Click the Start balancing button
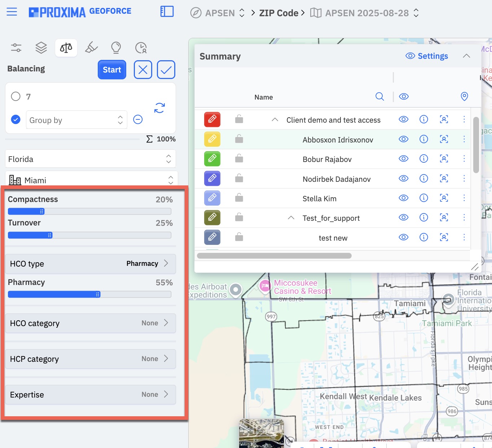 112,70
